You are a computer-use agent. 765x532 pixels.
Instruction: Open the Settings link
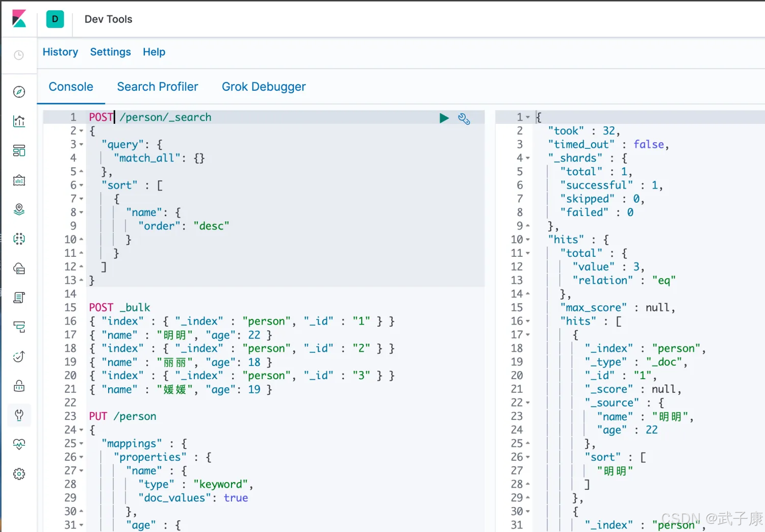(110, 52)
